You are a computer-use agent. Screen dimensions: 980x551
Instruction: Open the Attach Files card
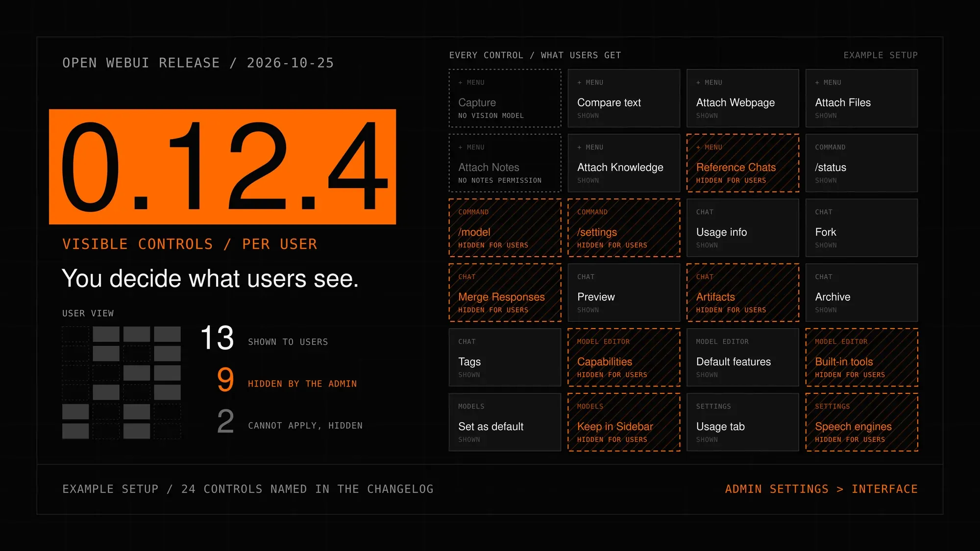point(861,98)
